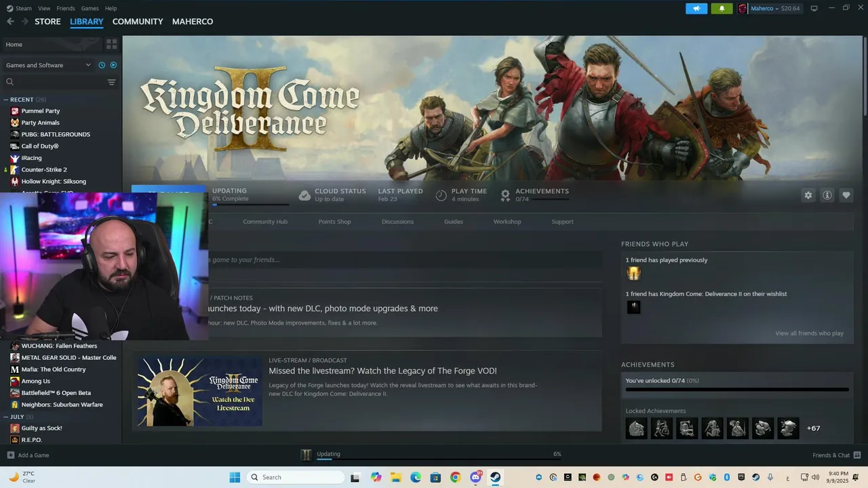Open the Friends menu
Viewport: 868px width, 488px height.
66,8
